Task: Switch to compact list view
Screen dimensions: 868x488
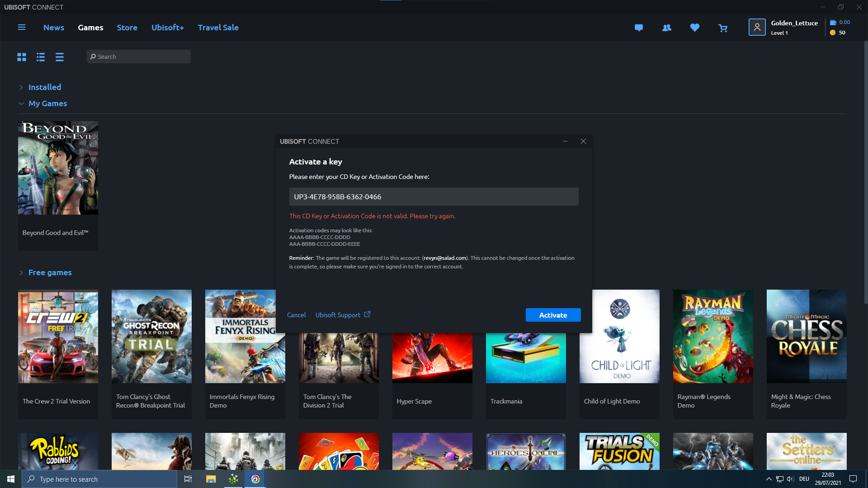Action: tap(60, 57)
